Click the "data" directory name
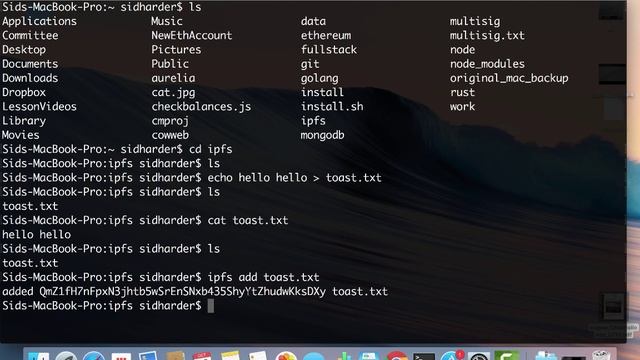 (313, 21)
